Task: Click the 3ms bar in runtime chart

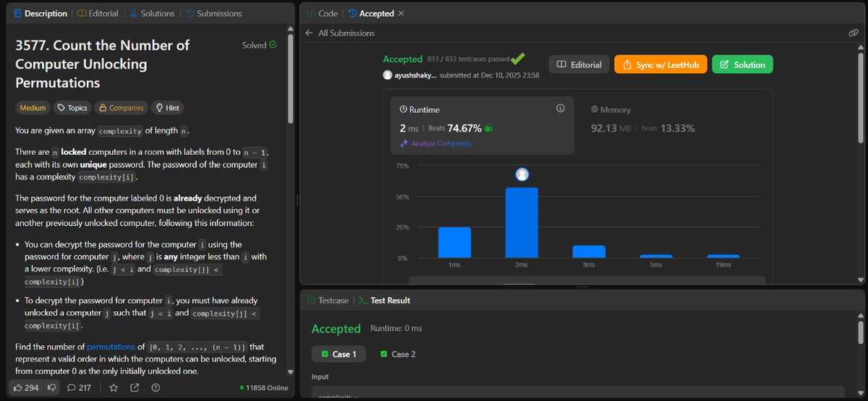Action: pos(589,251)
